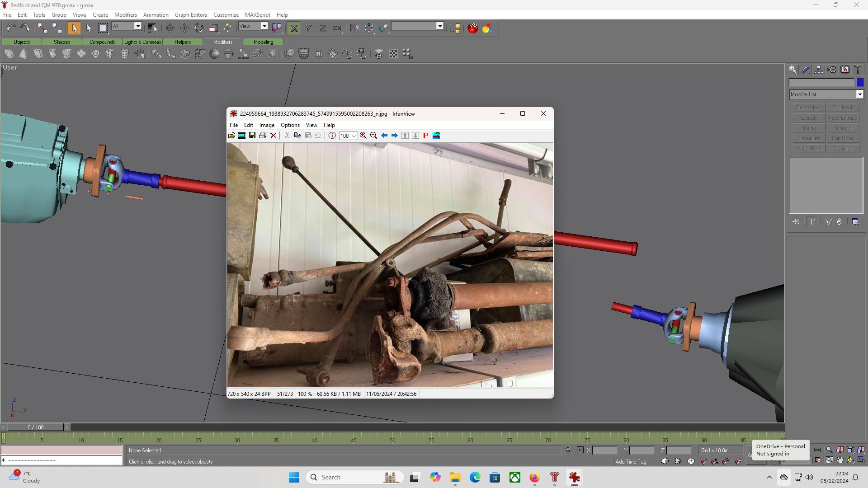Image resolution: width=868 pixels, height=488 pixels.
Task: Go to next image in IrfanView
Action: coord(395,136)
